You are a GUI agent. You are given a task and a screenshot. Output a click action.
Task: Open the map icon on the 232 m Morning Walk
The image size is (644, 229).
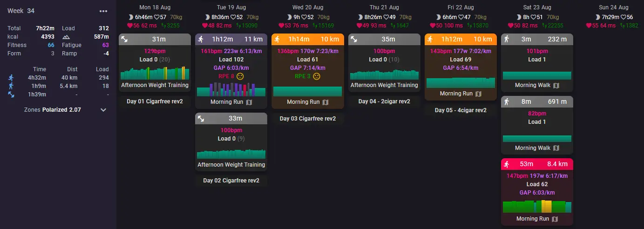pos(556,85)
